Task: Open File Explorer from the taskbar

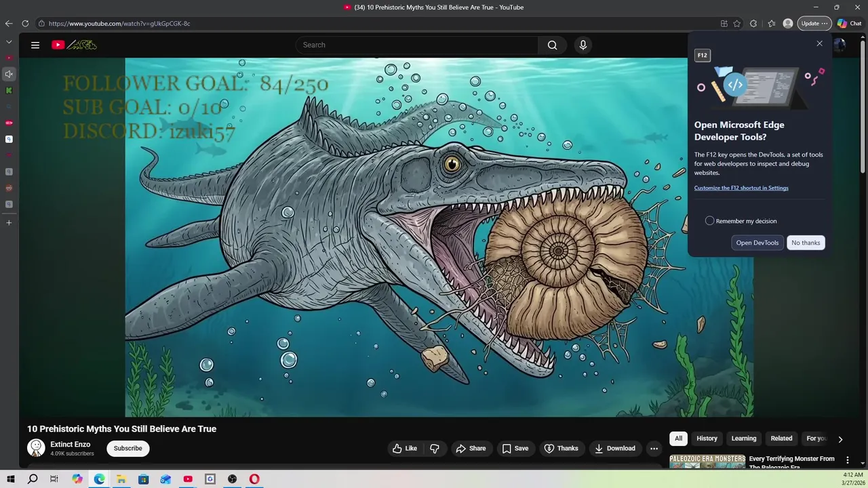Action: [121, 479]
